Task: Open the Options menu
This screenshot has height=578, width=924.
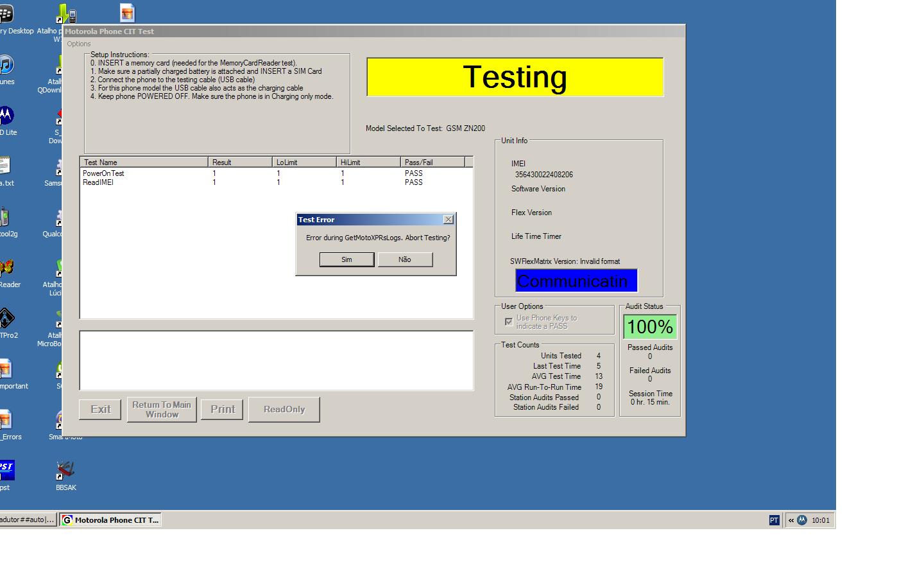Action: coord(79,44)
